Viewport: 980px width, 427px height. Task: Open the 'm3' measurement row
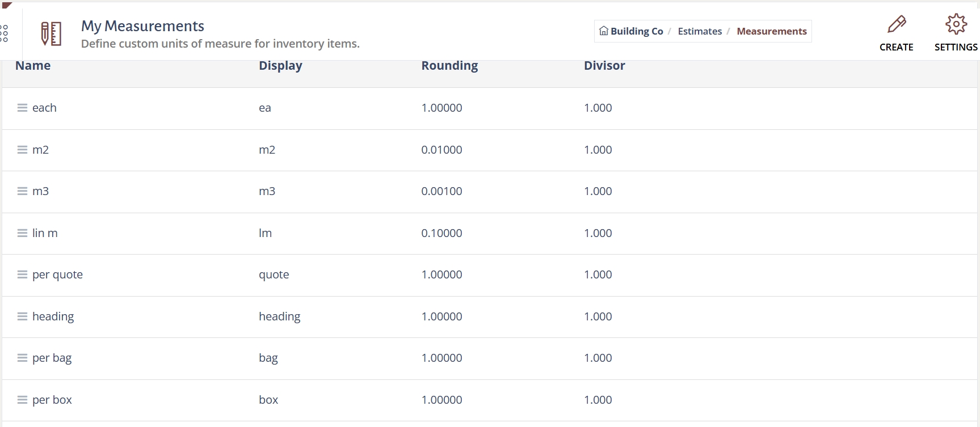(40, 191)
